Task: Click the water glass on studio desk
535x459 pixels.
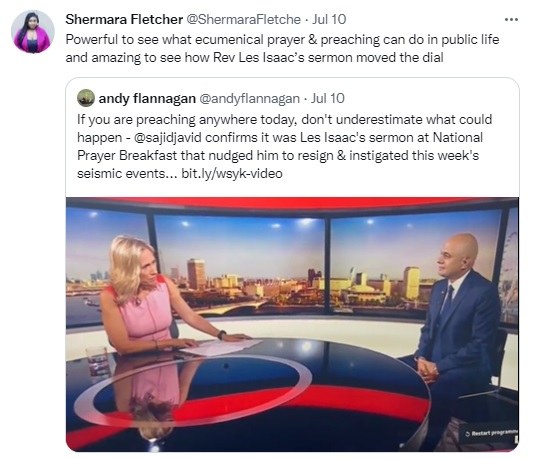Action: coord(98,361)
